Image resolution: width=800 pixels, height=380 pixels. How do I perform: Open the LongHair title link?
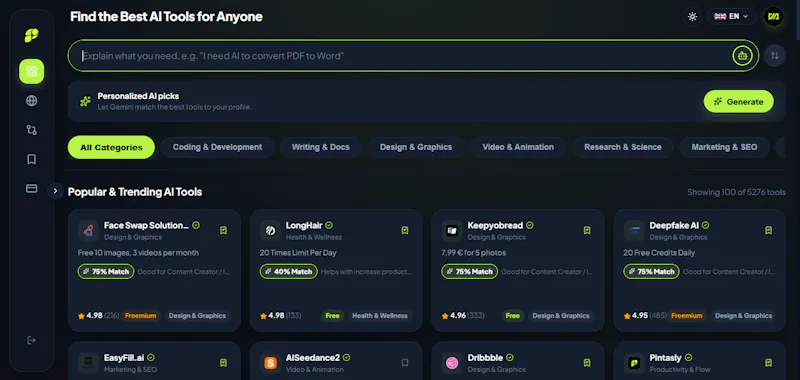tap(304, 225)
